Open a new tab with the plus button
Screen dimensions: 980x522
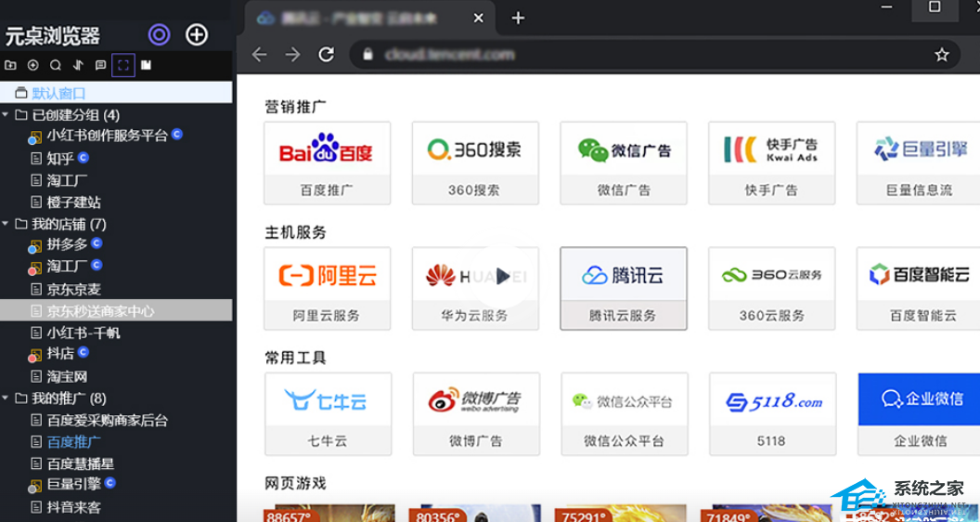pos(518,18)
